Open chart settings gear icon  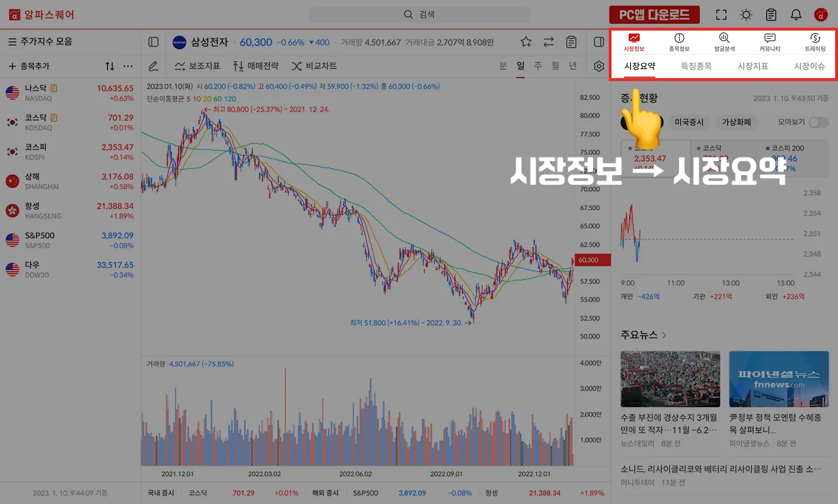(599, 66)
